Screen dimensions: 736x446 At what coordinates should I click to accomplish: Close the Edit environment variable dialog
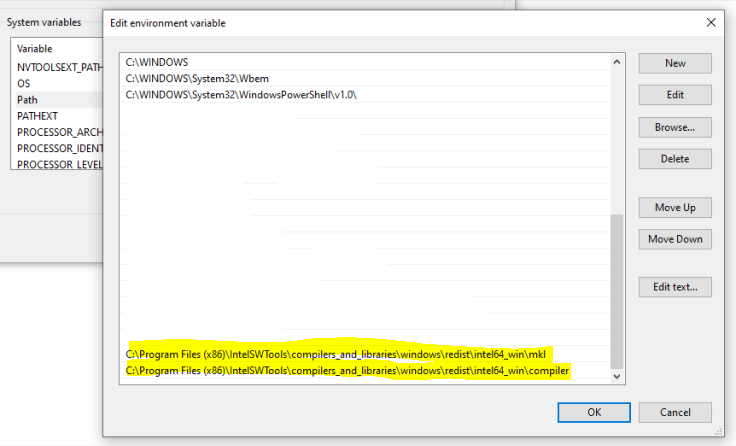(711, 23)
